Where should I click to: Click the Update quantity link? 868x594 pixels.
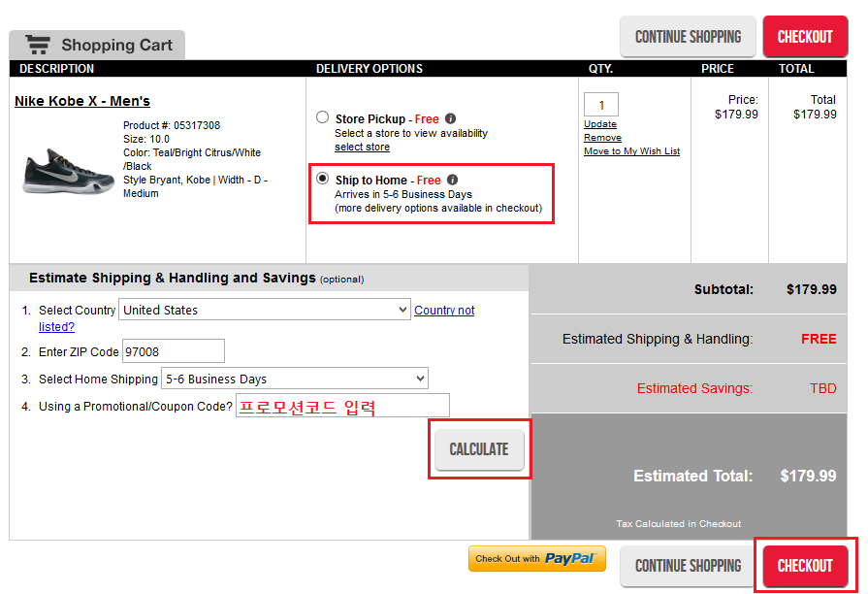tap(600, 124)
